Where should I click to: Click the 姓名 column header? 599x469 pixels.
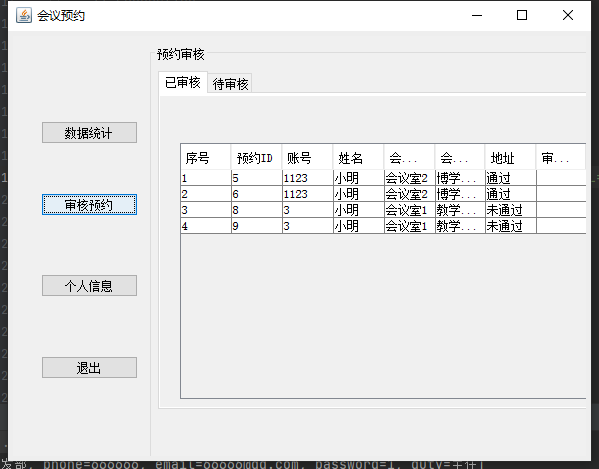click(358, 157)
